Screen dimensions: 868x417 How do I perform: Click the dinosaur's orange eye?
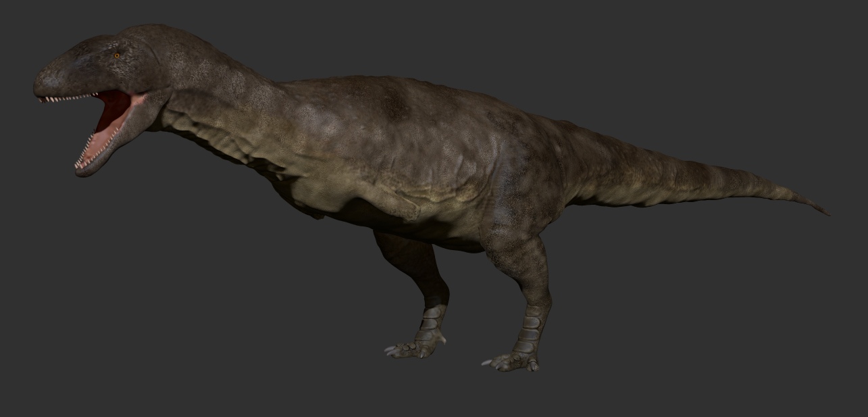click(116, 54)
